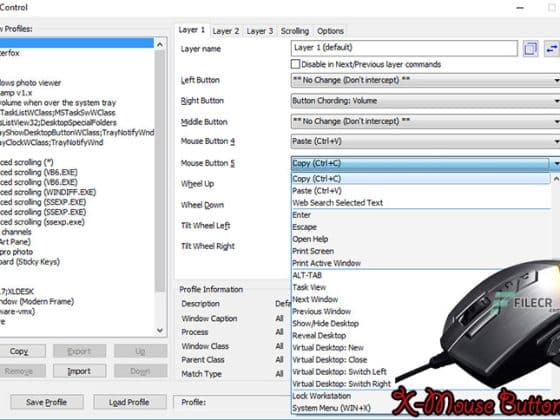Open the Layer 3 tab

(260, 31)
